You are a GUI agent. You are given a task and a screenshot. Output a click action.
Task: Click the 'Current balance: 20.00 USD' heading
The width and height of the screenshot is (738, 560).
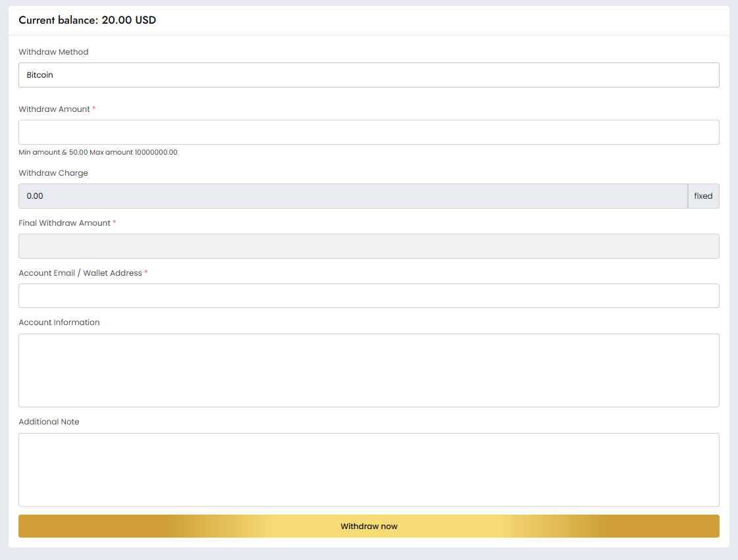point(87,20)
